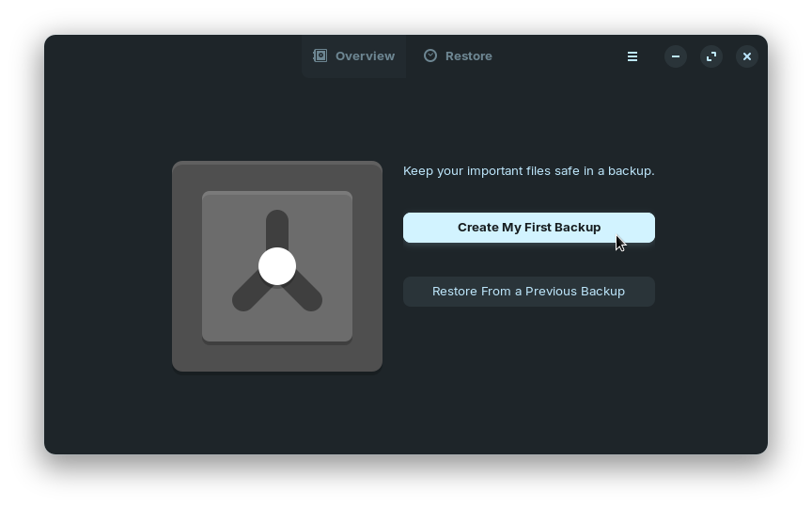Screen dimensions: 812x508
Task: Open the hamburger main menu
Action: [632, 56]
